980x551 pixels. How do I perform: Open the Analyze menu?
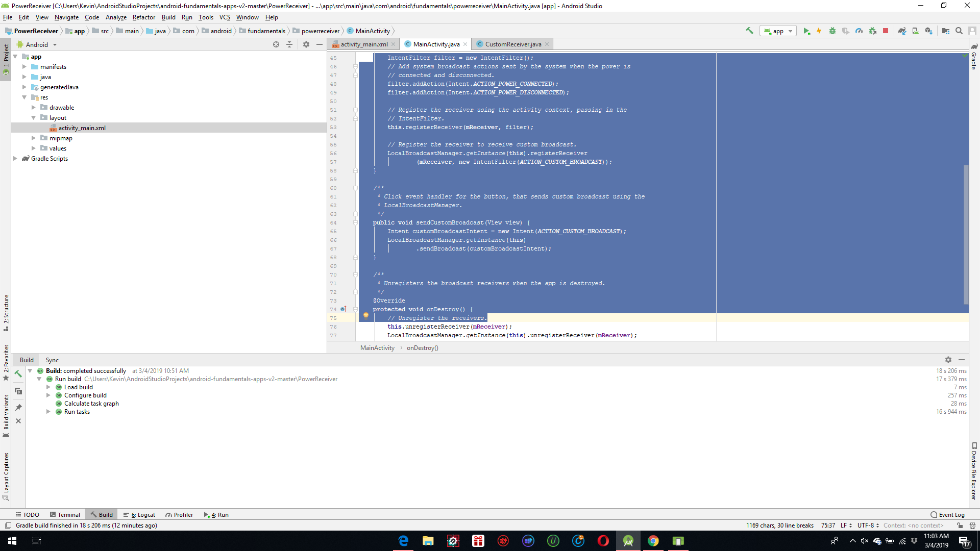point(116,17)
